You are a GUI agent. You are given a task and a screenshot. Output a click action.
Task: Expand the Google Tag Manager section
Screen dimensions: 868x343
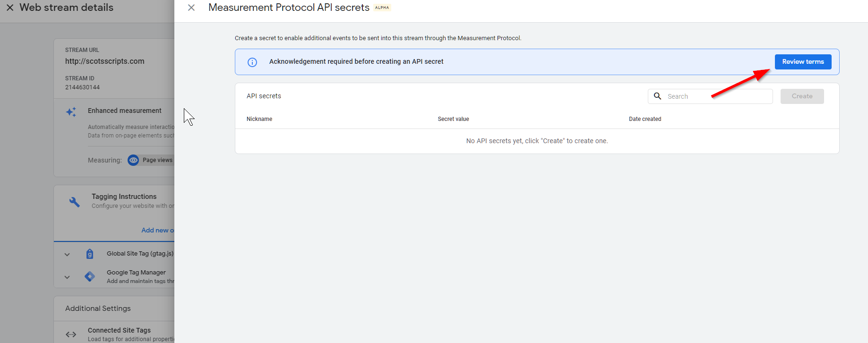[67, 277]
